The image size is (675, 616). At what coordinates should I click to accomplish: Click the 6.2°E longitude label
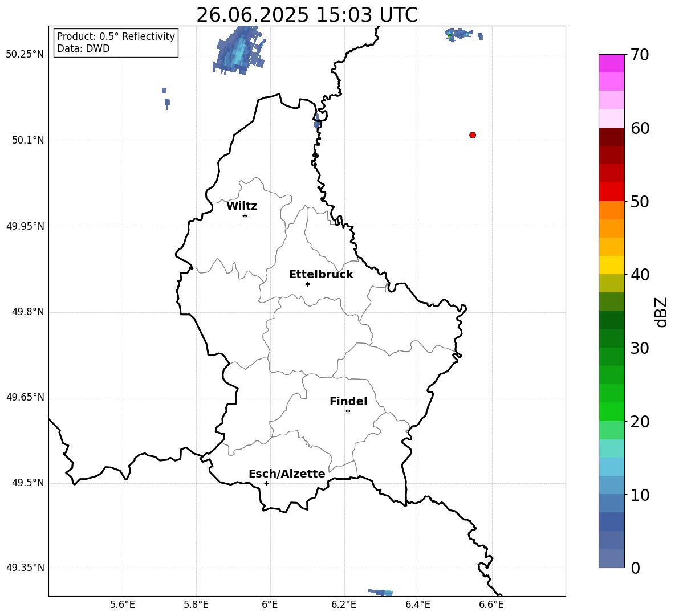[x=344, y=605]
